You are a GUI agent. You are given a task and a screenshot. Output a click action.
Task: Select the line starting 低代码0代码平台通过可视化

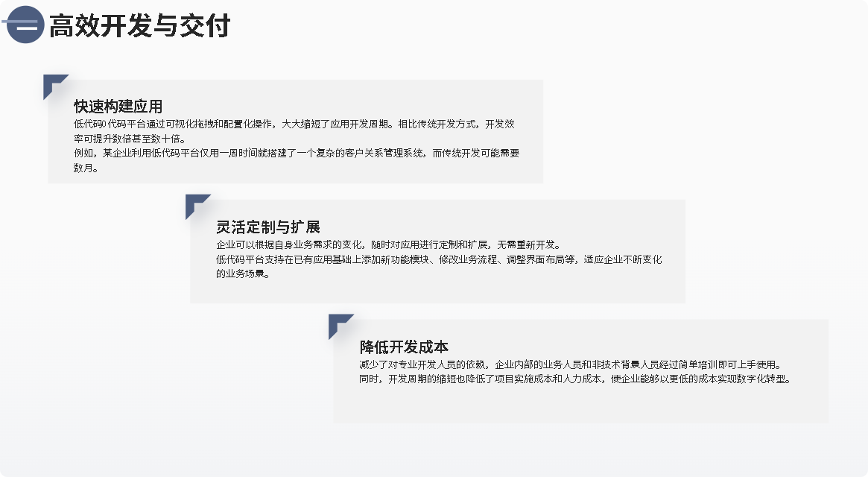294,124
